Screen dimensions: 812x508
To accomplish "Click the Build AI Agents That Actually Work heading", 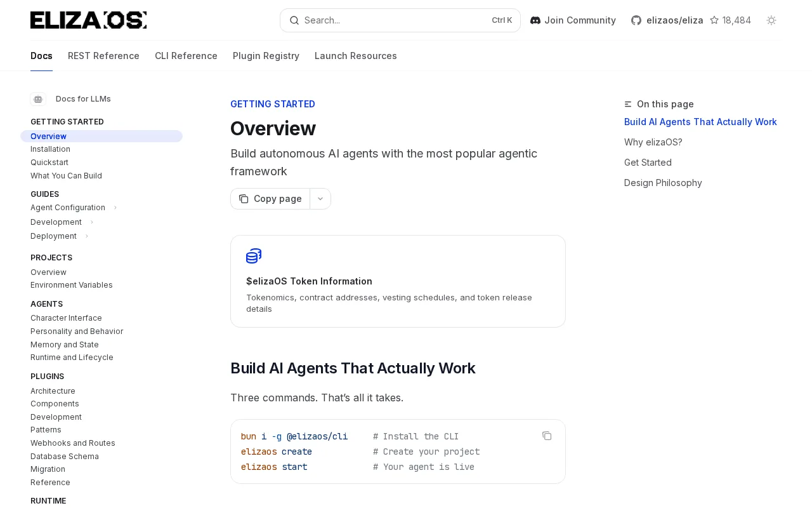I will (x=353, y=368).
